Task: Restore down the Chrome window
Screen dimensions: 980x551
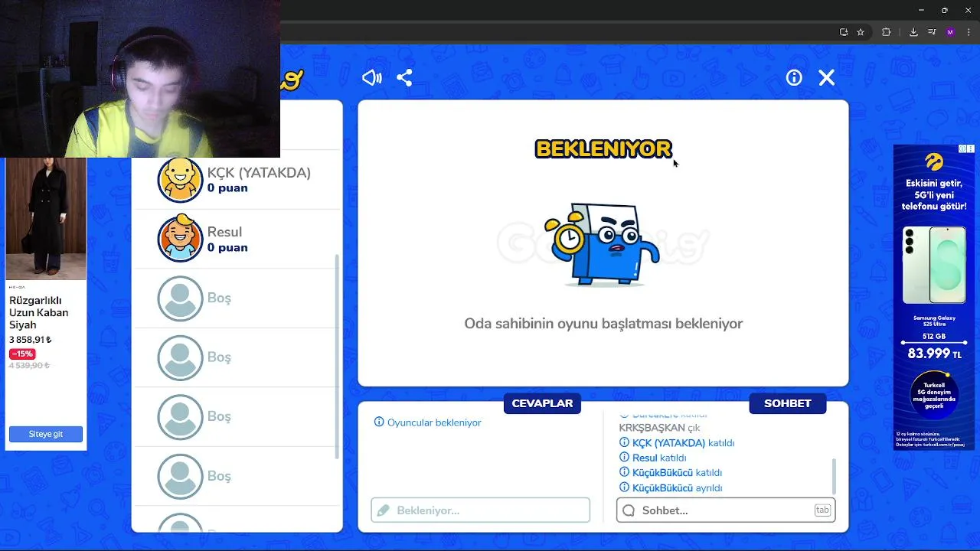Action: tap(945, 10)
